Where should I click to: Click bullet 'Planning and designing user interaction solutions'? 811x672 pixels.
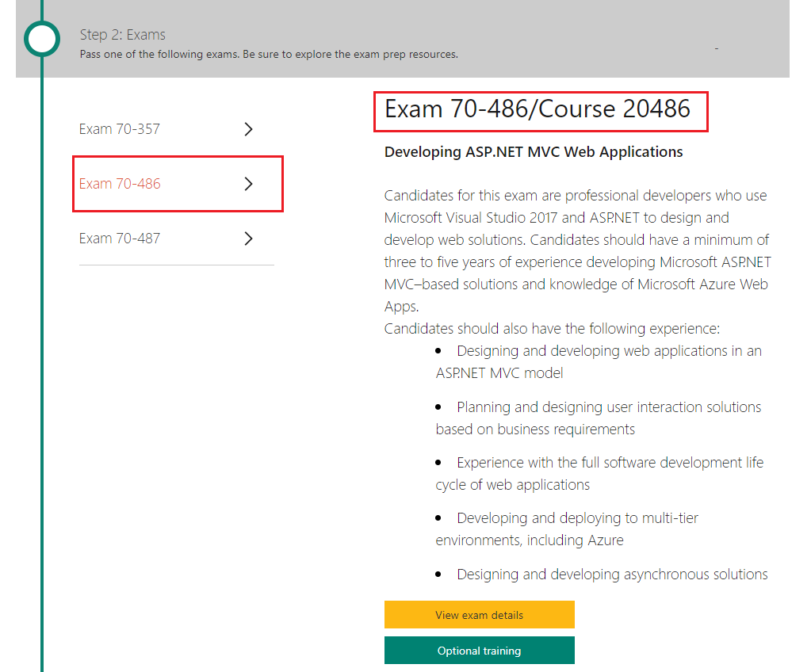(x=609, y=407)
